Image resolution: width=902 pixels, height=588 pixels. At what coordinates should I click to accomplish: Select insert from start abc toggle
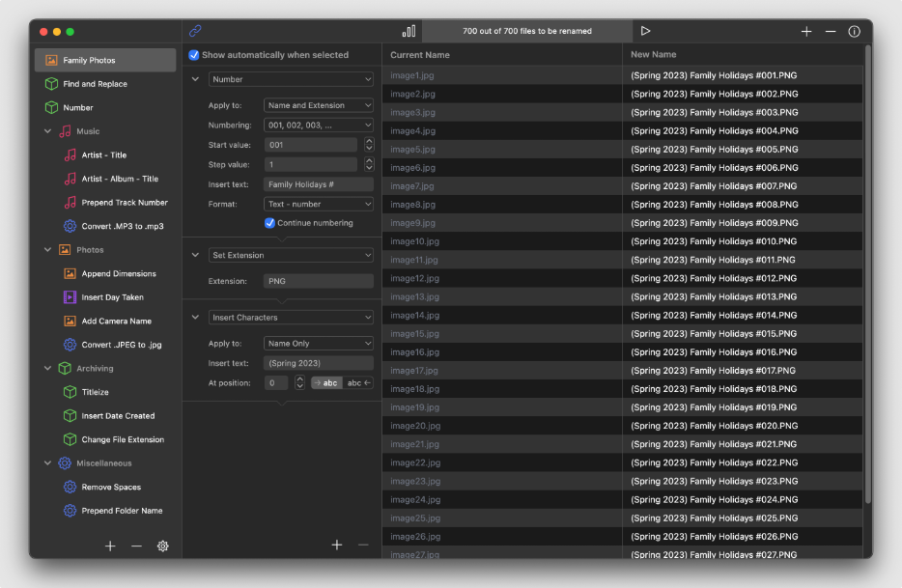pos(326,382)
